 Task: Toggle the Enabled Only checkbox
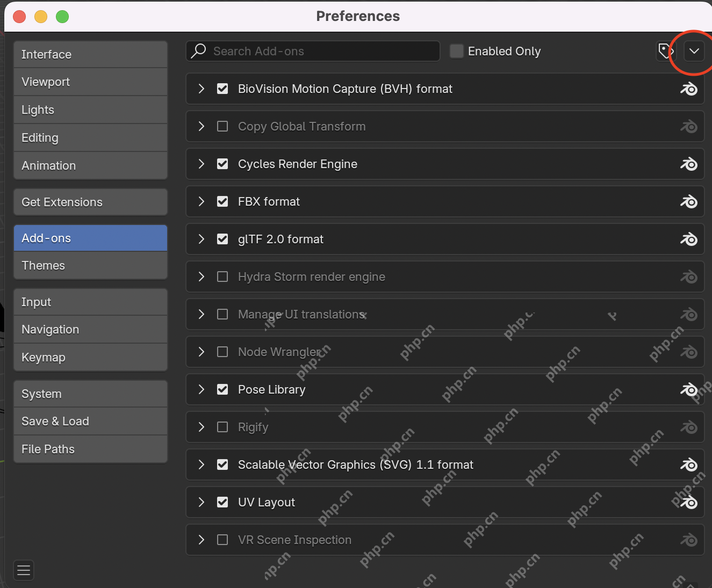[x=457, y=51]
